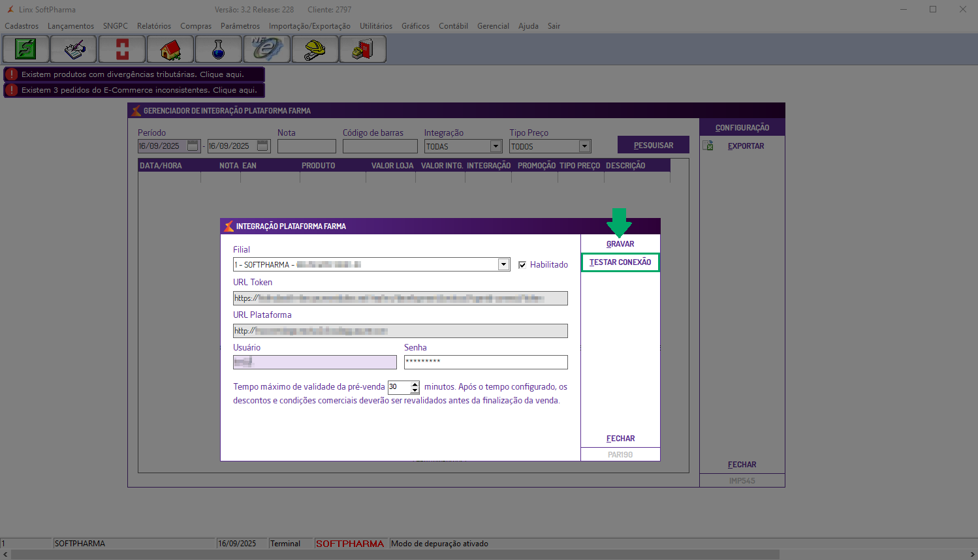This screenshot has height=560, width=978.
Task: Open the Lançamentos menu
Action: 71,26
